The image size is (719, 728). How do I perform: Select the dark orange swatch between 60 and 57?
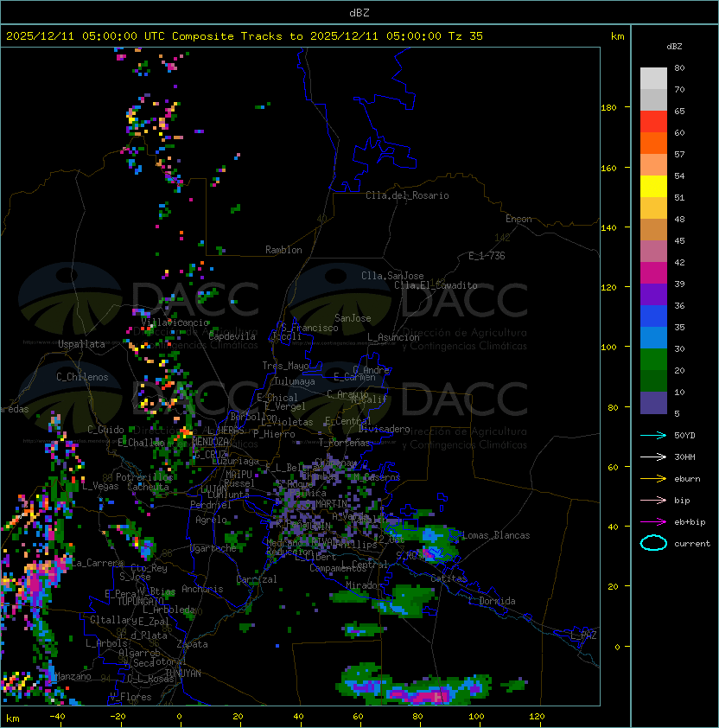tap(653, 143)
